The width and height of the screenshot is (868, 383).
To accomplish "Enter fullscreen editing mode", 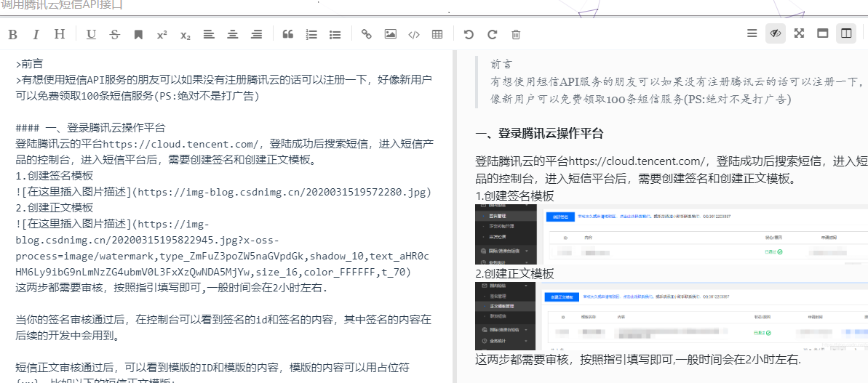I will 799,33.
